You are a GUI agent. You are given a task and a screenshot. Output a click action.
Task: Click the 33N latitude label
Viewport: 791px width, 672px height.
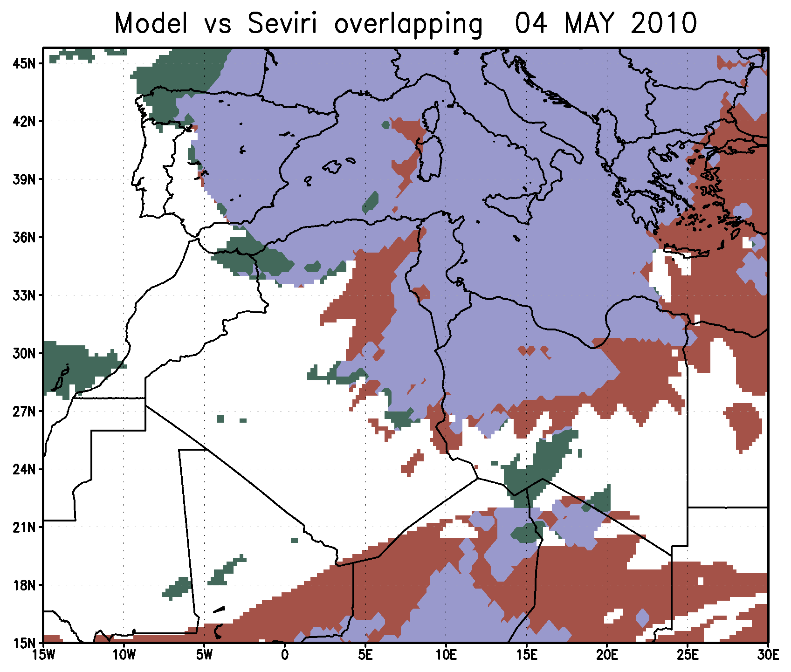tap(24, 295)
